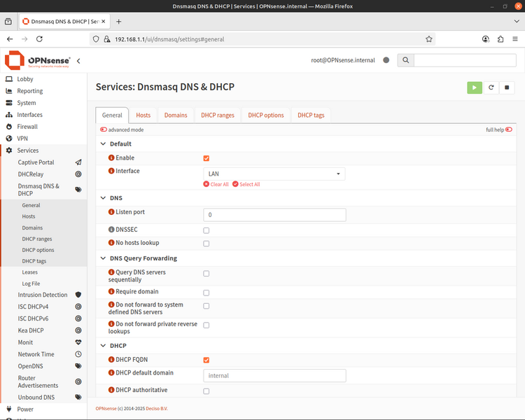This screenshot has height=420, width=525.
Task: Reload the browser page
Action: click(x=39, y=39)
